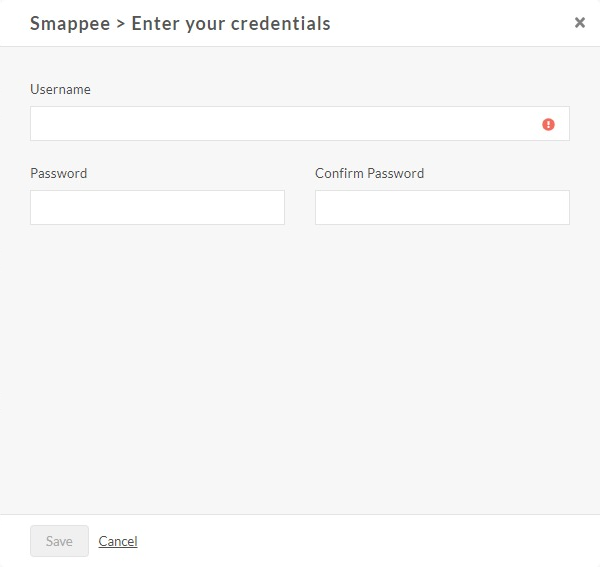The width and height of the screenshot is (600, 567).
Task: Dismiss the dialog using the X icon
Action: tap(580, 23)
